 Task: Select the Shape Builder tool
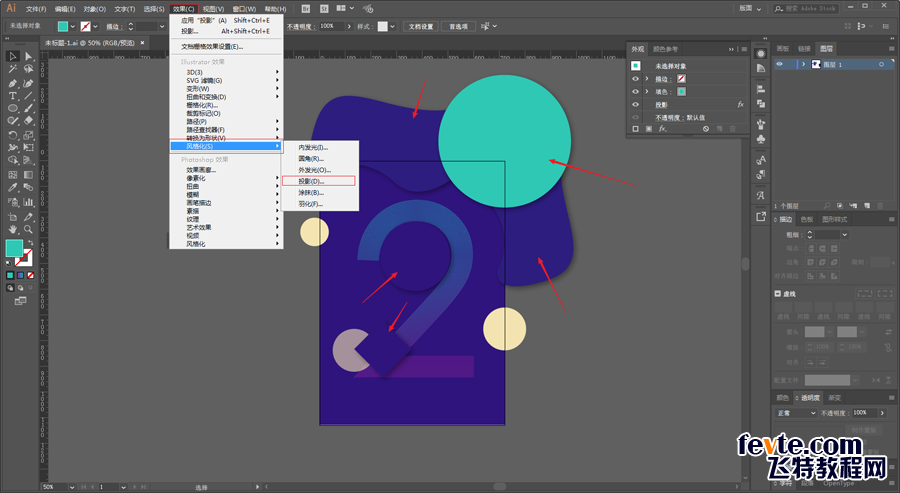tap(12, 161)
